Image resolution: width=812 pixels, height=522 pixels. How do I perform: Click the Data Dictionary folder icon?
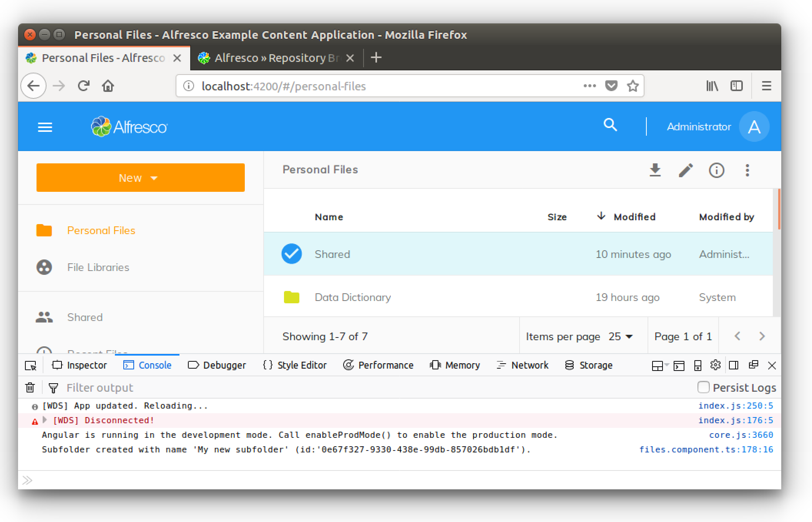click(x=292, y=297)
